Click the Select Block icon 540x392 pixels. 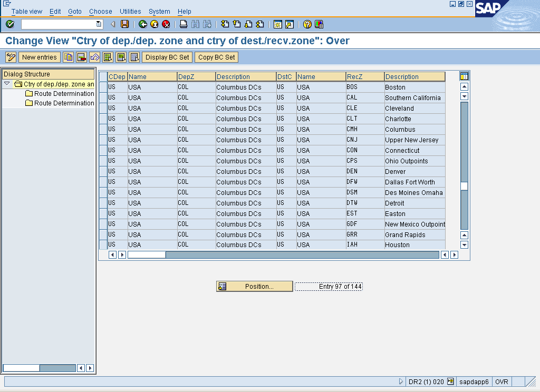(121, 57)
